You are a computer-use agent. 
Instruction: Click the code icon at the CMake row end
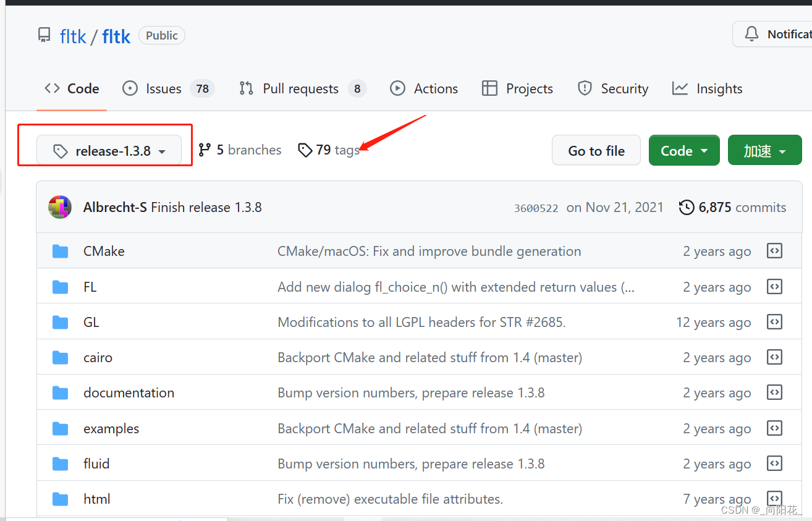(x=774, y=251)
